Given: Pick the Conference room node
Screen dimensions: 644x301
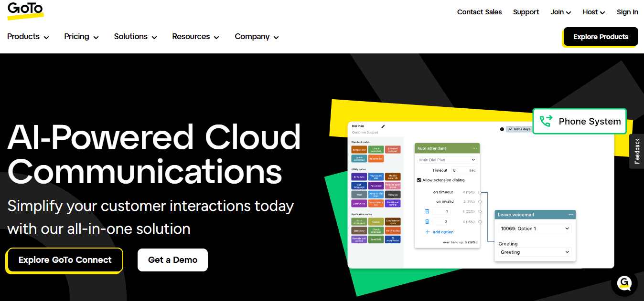Looking at the screenshot, I should coord(392,222).
